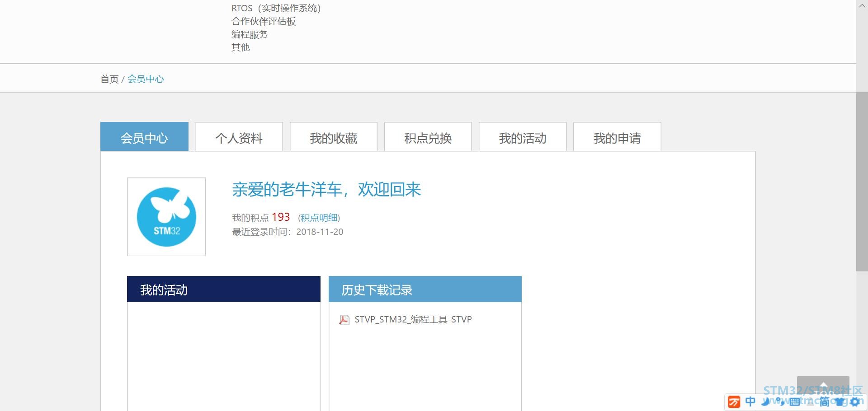868x411 pixels.
Task: Click the gray back-to-top arrow button
Action: [823, 385]
